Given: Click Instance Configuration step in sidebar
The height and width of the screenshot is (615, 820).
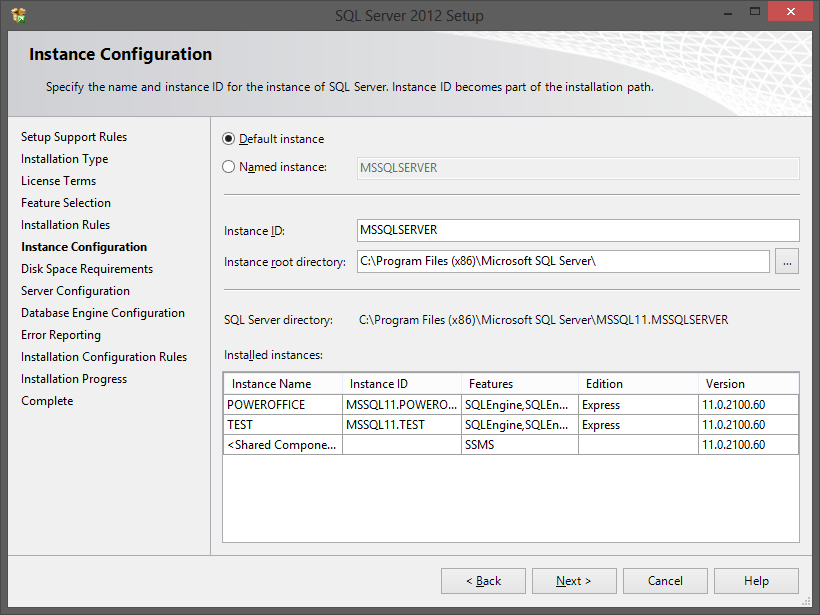Looking at the screenshot, I should click(84, 247).
